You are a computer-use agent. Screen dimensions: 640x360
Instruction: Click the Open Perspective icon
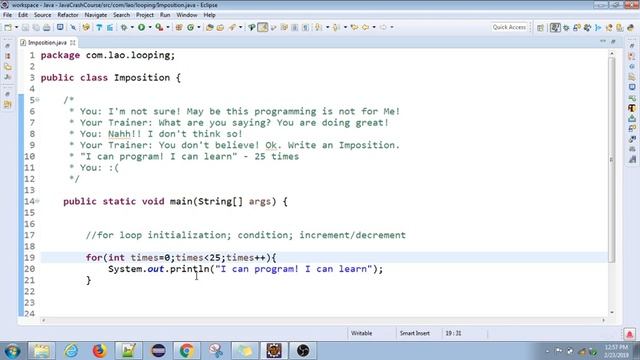[540, 28]
